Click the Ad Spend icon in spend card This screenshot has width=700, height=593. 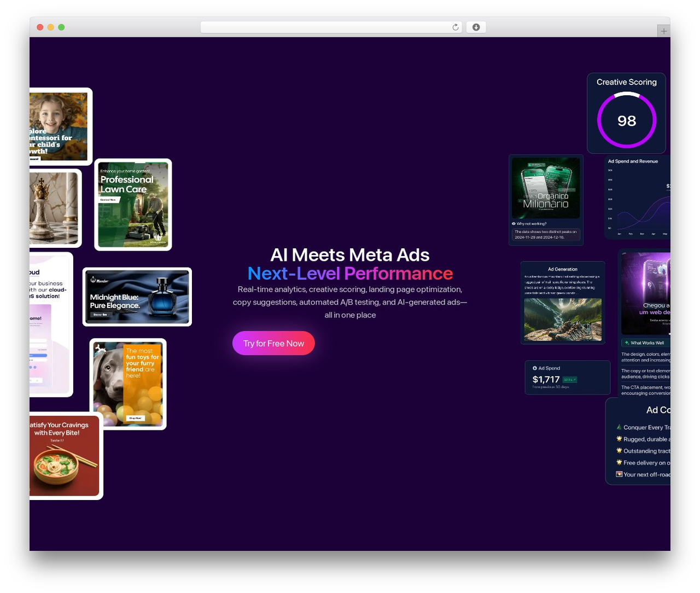pos(535,368)
